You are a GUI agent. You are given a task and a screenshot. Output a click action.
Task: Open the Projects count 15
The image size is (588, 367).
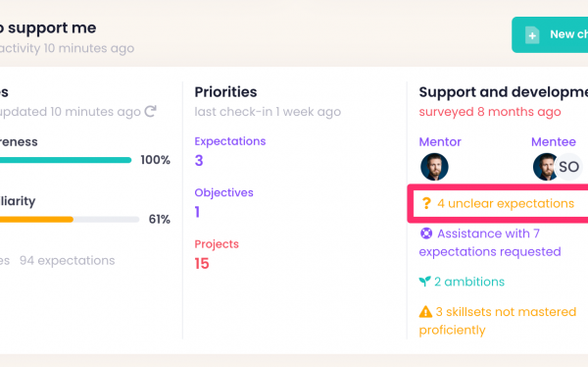[x=202, y=263]
